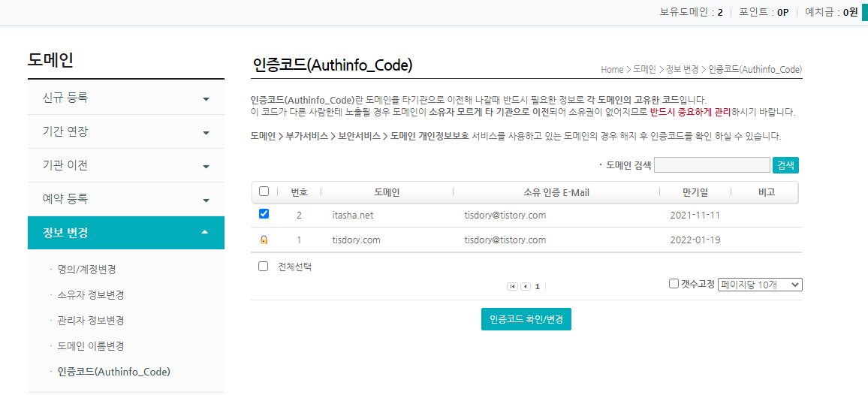Open 명의/계정변경 submenu item
Screen dimensions: 868x395
[86, 270]
